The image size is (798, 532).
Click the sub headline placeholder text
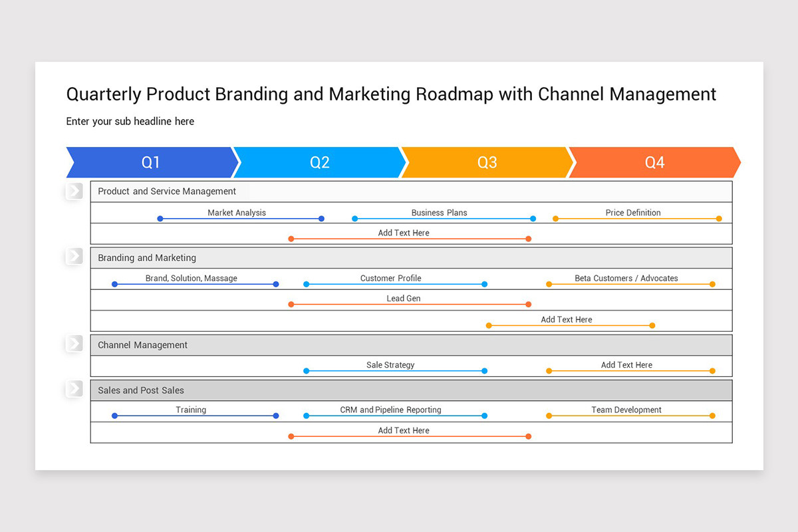[x=130, y=121]
